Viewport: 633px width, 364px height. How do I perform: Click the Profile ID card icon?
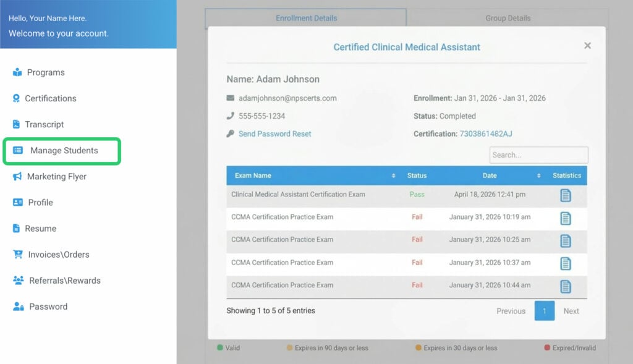coord(18,202)
